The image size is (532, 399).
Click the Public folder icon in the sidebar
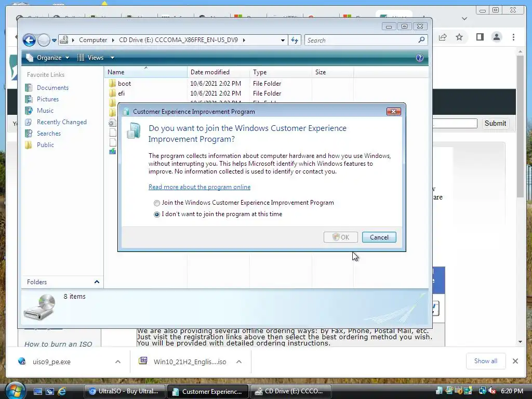click(x=29, y=145)
